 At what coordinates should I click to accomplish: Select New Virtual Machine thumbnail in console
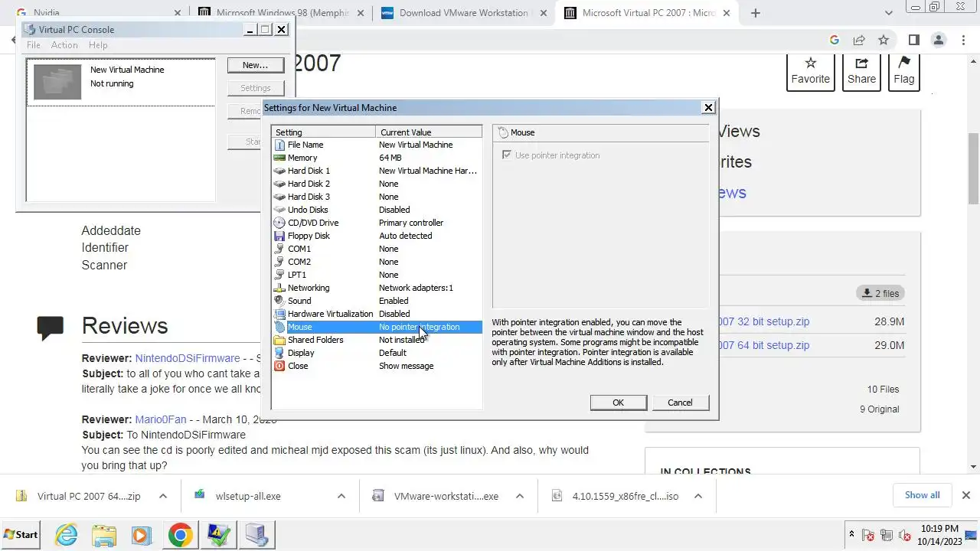[57, 82]
